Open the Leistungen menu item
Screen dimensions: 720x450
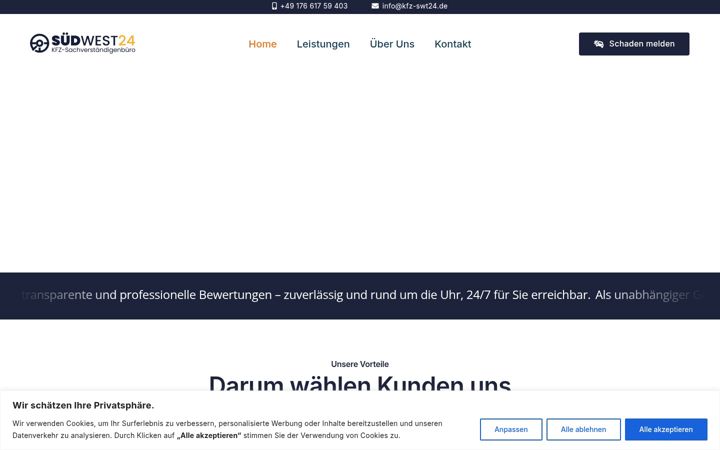click(x=323, y=44)
